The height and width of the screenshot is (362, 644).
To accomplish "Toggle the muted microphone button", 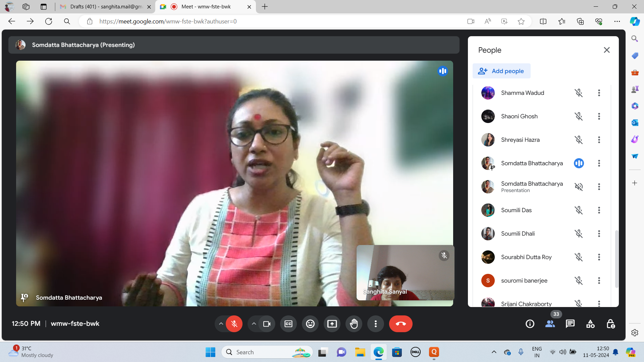I will [234, 324].
